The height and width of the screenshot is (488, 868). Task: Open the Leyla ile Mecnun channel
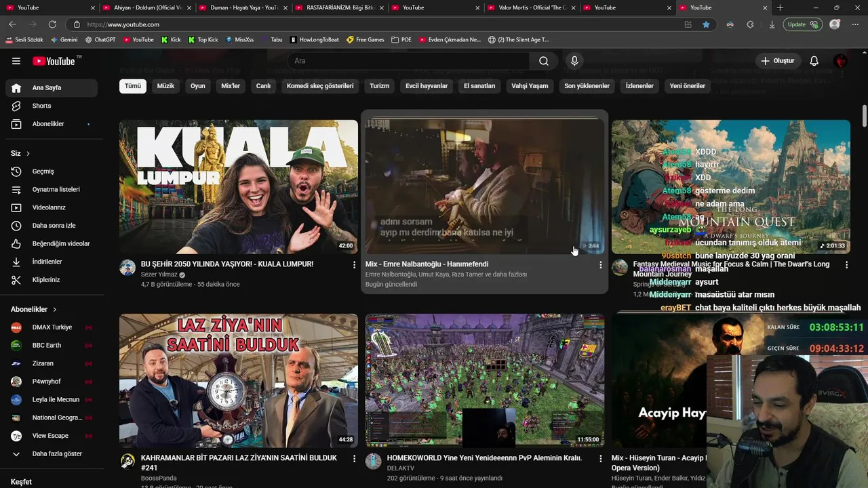click(x=52, y=399)
